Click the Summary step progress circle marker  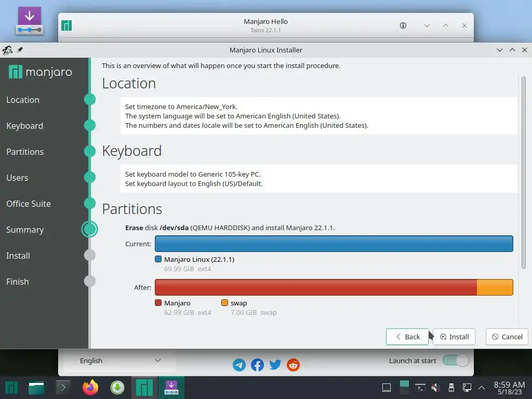pyautogui.click(x=89, y=229)
